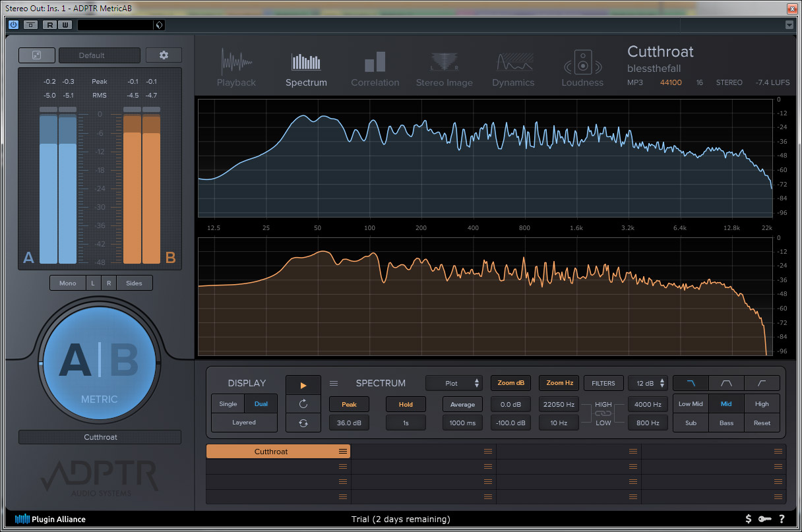802x532 pixels.
Task: Toggle the Hold button
Action: point(406,404)
